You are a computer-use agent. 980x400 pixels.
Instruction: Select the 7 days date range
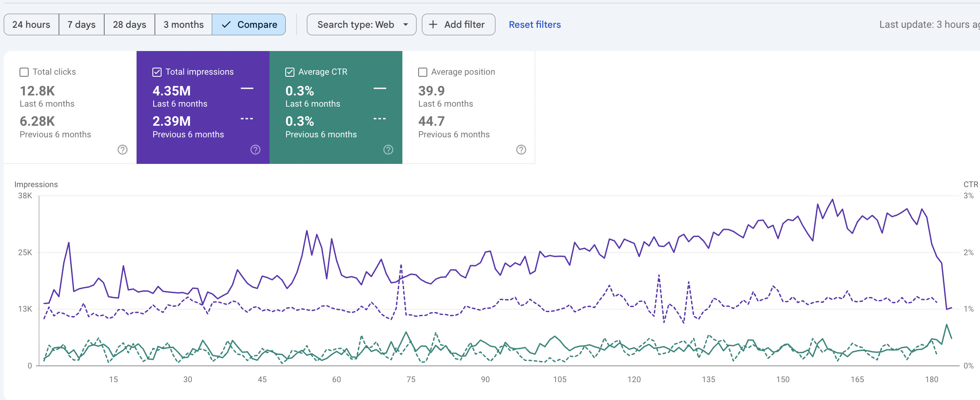[81, 24]
